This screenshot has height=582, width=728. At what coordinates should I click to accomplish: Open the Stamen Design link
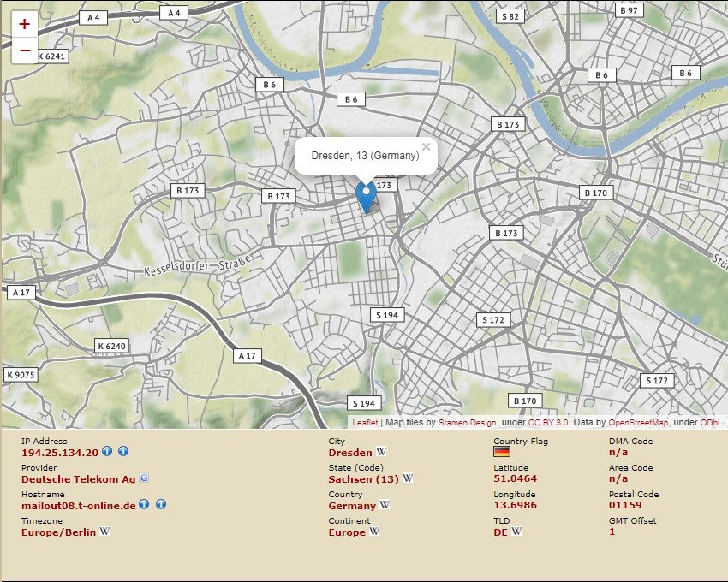point(468,423)
